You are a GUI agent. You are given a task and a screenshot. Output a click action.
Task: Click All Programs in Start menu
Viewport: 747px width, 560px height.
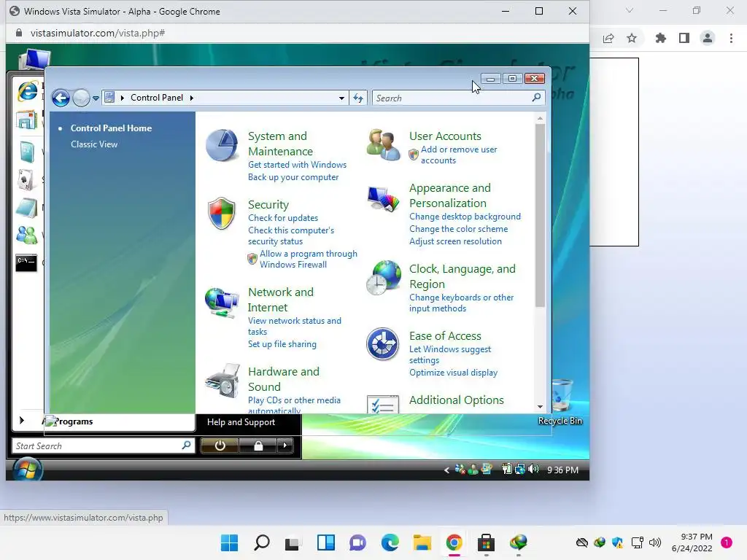pyautogui.click(x=67, y=421)
